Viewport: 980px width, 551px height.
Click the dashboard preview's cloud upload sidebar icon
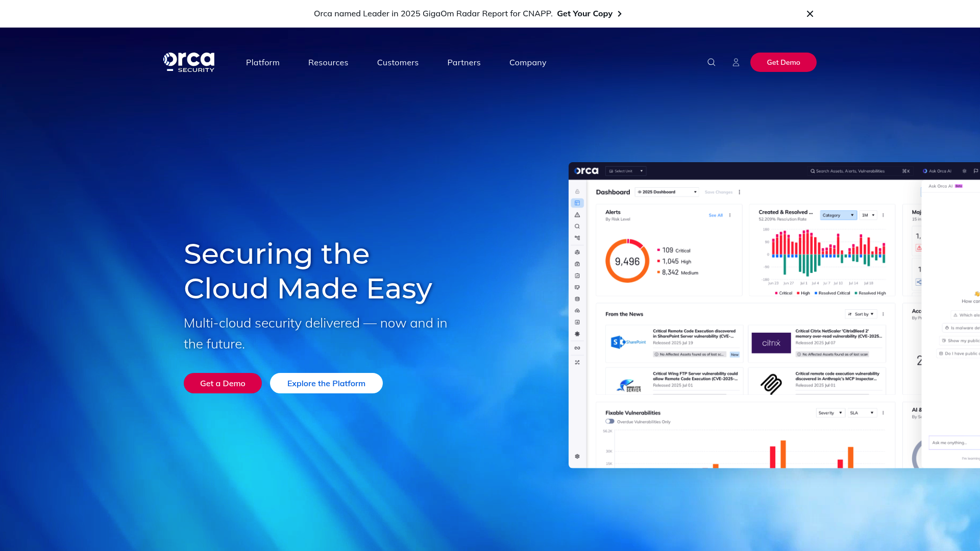point(577,311)
